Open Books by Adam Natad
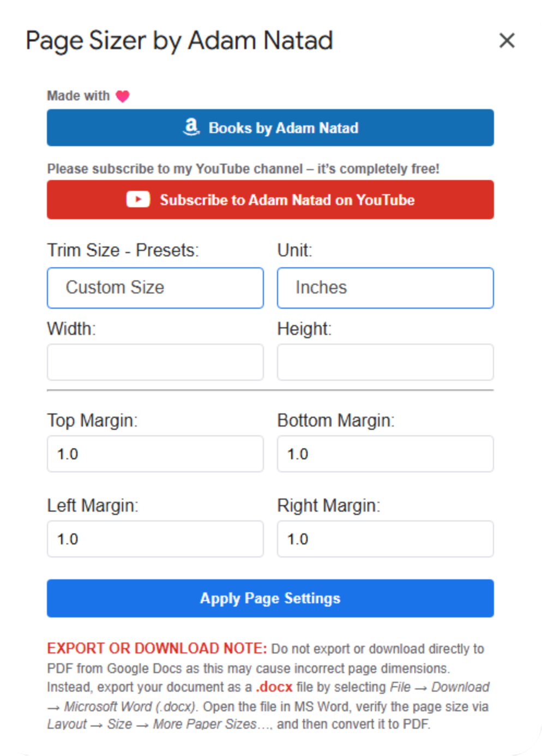The image size is (542, 756). tap(270, 128)
